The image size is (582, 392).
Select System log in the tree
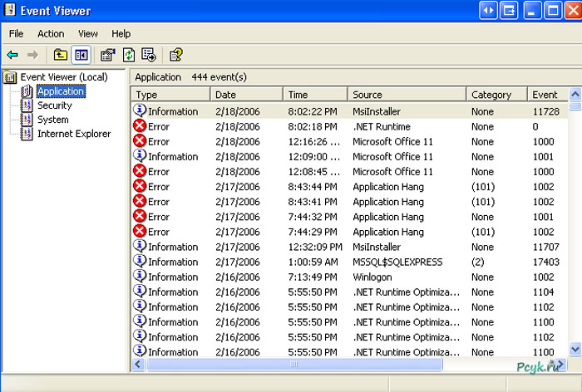click(x=53, y=120)
